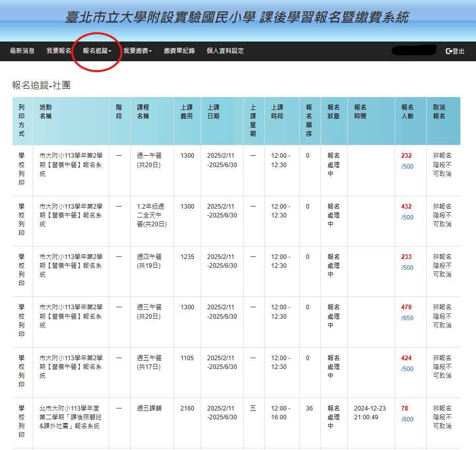Click the red 232 enrollment count
The image size is (476, 450).
point(407,156)
